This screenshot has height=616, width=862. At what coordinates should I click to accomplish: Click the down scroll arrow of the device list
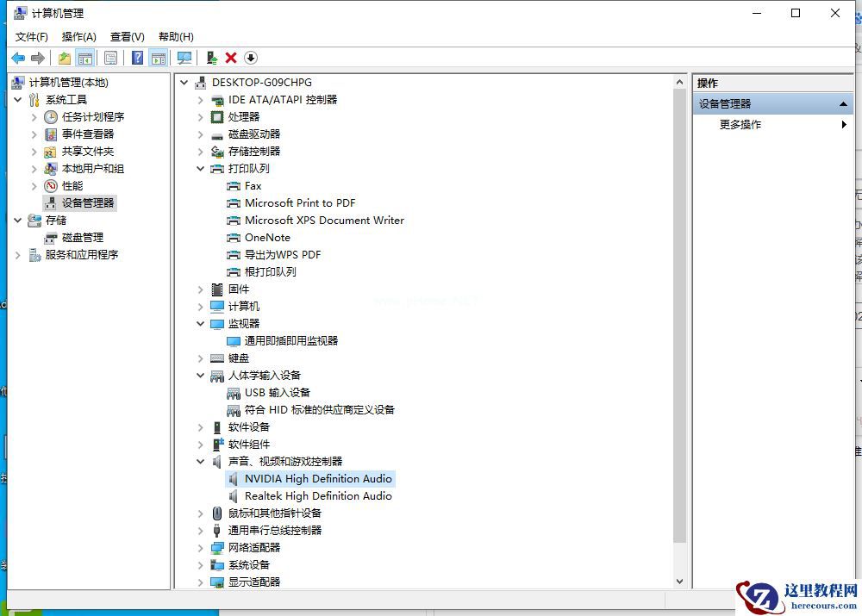pyautogui.click(x=680, y=581)
